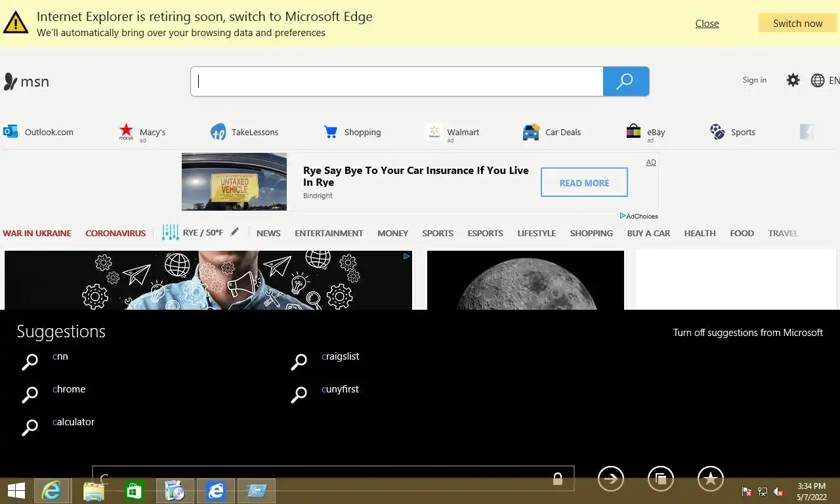
Task: Click Sign in link
Action: (754, 80)
